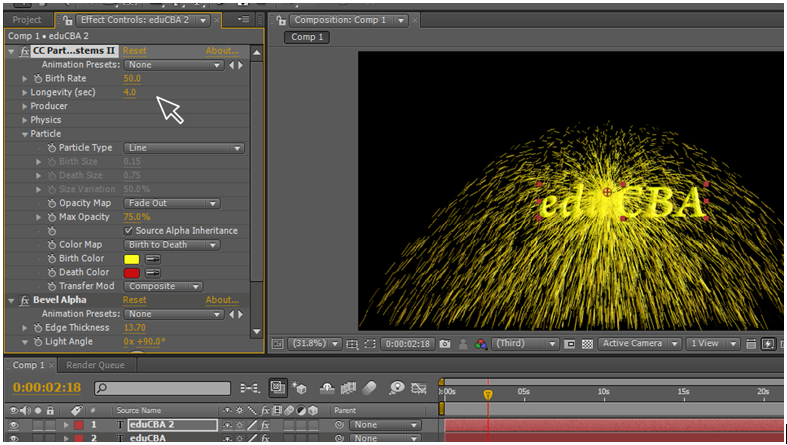Reset the Bevel Alpha effect
Screen dimensions: 787x445
[135, 301]
